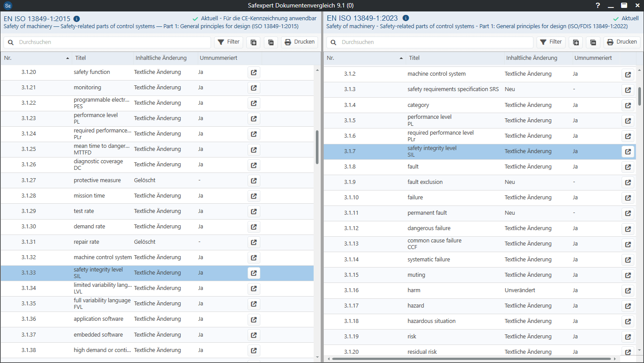Open the Filter options in the left panel
The image size is (644, 363).
coord(229,42)
